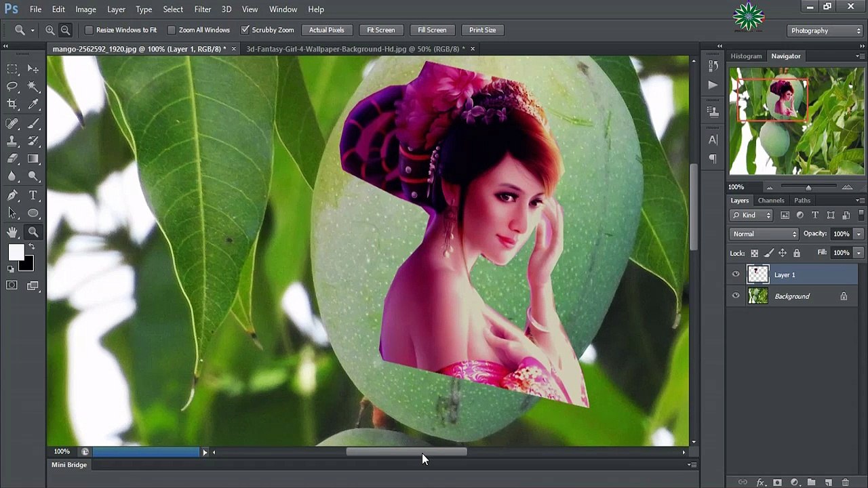Viewport: 868px width, 488px height.
Task: Change screen mode from the toolbox
Action: (33, 285)
